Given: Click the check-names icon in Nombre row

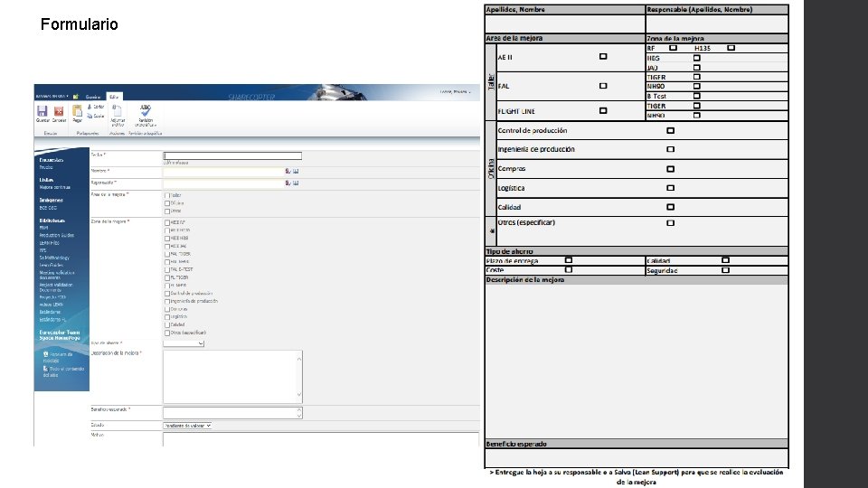Looking at the screenshot, I should pos(288,171).
